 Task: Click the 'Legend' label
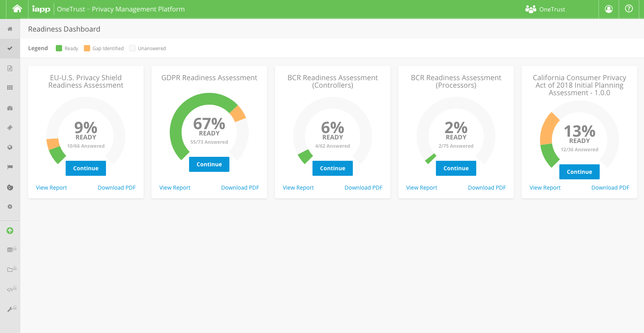pyautogui.click(x=38, y=48)
